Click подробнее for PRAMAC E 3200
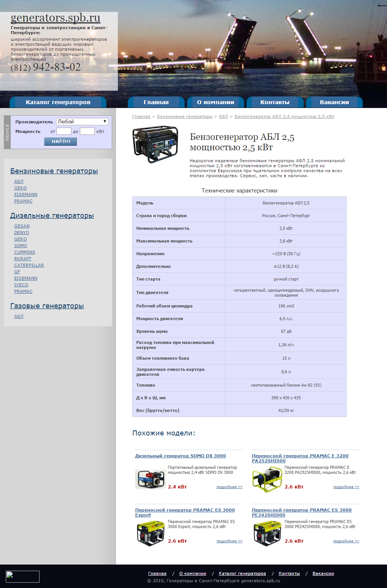Viewport: 387px width, 588px height. (x=346, y=487)
